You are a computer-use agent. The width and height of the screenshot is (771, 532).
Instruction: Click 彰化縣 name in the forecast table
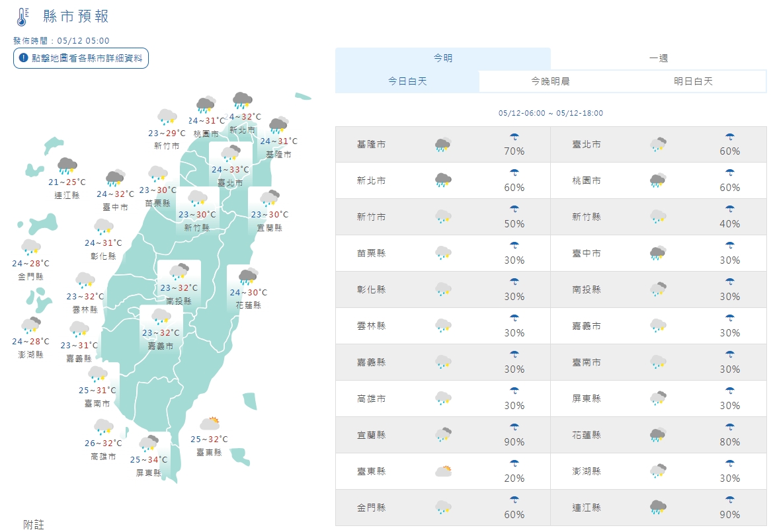371,289
